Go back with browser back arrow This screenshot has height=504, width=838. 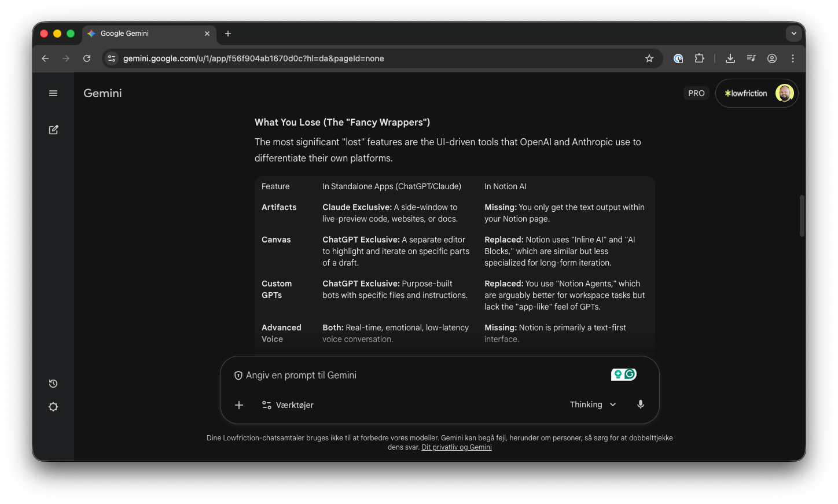click(x=45, y=58)
